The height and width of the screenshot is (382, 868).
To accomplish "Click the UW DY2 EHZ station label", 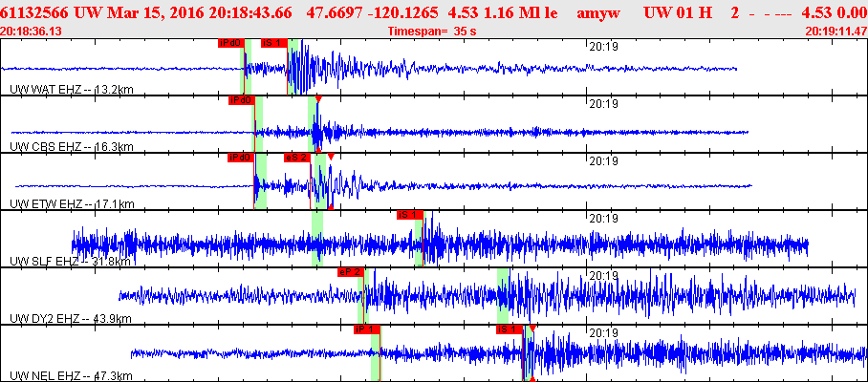I will coord(65,319).
